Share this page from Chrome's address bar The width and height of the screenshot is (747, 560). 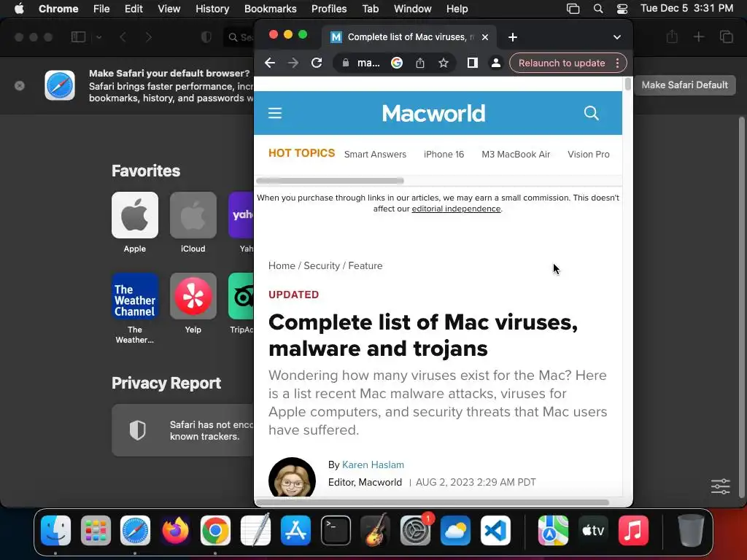coord(419,63)
